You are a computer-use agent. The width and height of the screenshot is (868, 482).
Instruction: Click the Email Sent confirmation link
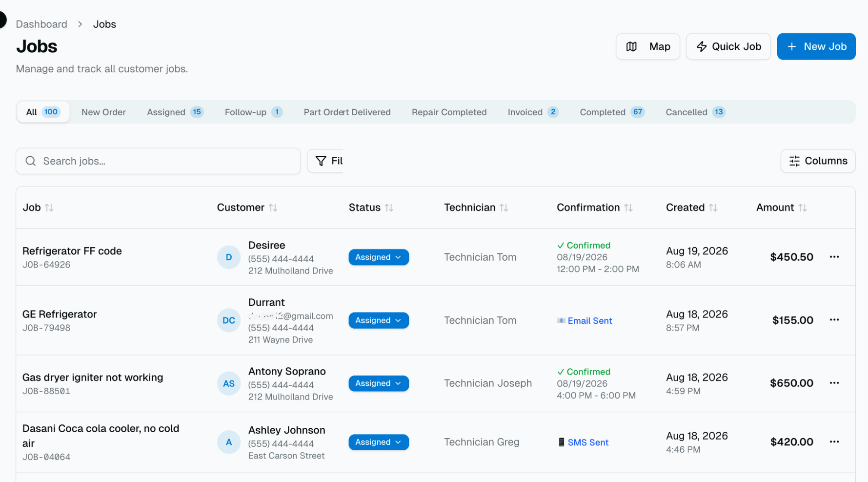[585, 321]
